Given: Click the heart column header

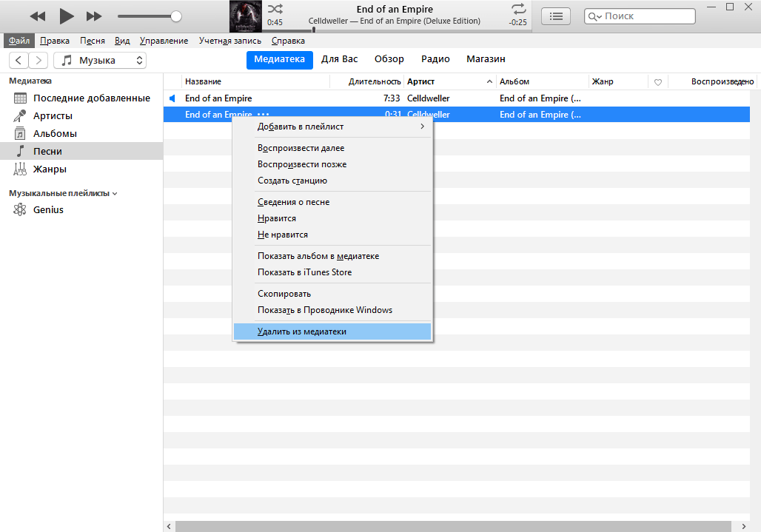Looking at the screenshot, I should (657, 81).
